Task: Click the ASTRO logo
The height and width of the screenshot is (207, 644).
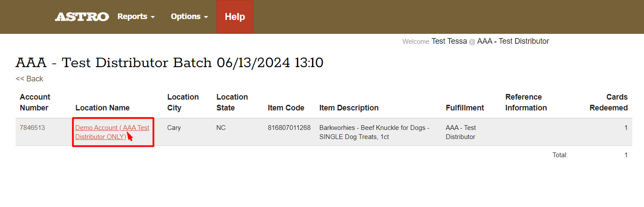Action: pyautogui.click(x=82, y=16)
